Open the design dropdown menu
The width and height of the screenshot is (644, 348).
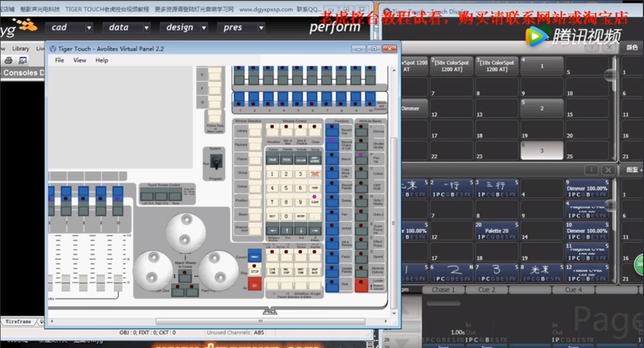[x=204, y=28]
